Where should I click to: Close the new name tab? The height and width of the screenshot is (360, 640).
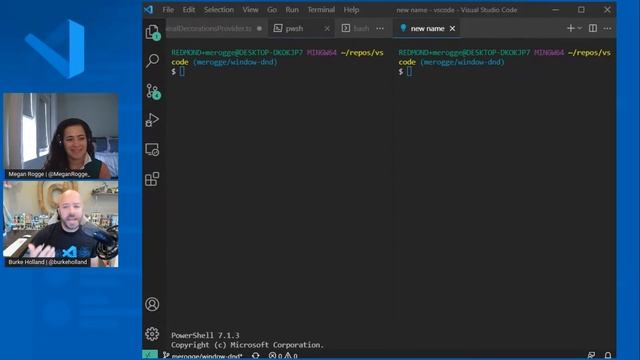[x=452, y=29]
